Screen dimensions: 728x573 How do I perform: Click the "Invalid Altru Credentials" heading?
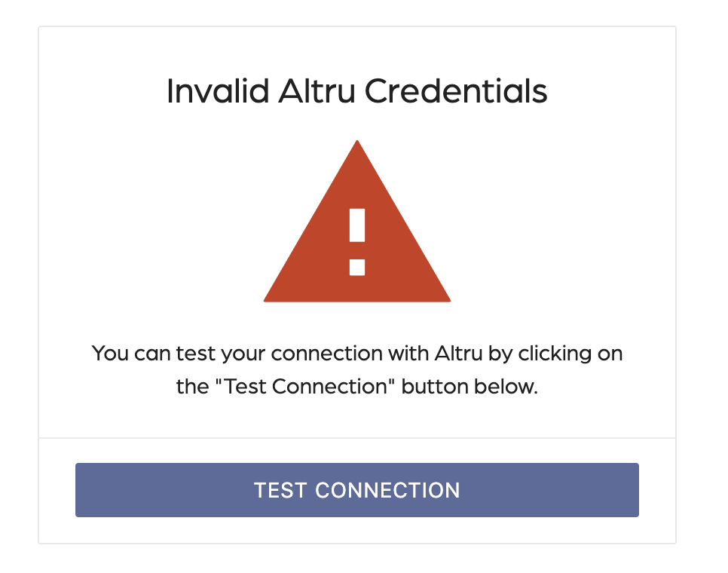[x=356, y=91]
